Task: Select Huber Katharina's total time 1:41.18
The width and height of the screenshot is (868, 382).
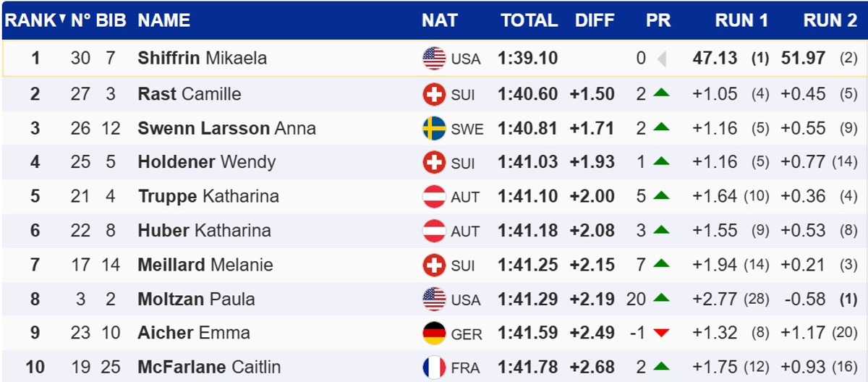Action: tap(527, 231)
